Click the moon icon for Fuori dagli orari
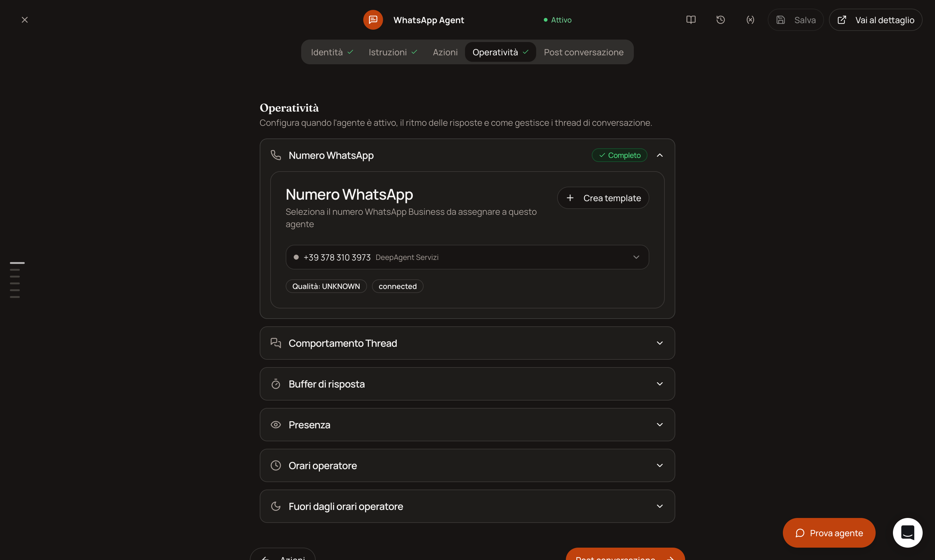The image size is (935, 560). click(x=276, y=506)
